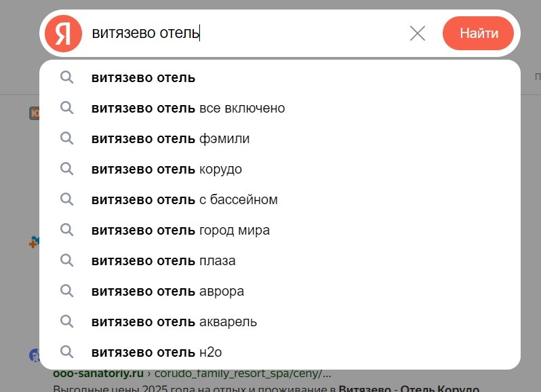Click magnifier icon beside с бассейном suggestion
The image size is (541, 392).
66,199
